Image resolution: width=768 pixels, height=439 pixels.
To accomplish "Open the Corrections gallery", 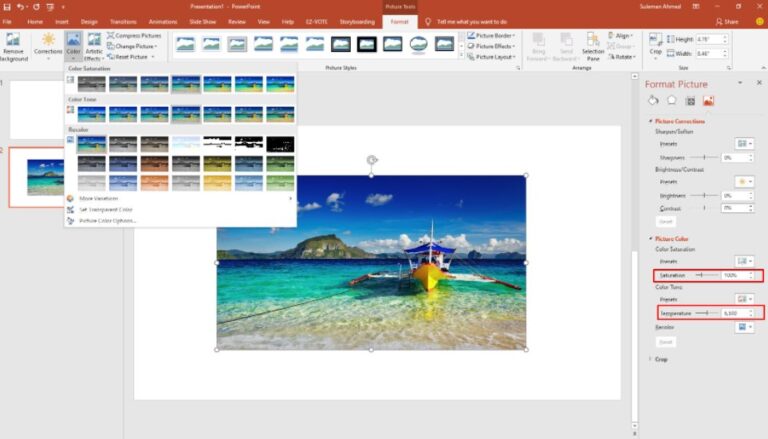I will (x=48, y=45).
